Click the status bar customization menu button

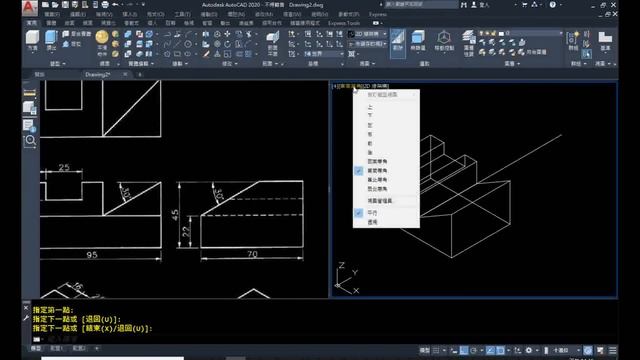point(613,350)
